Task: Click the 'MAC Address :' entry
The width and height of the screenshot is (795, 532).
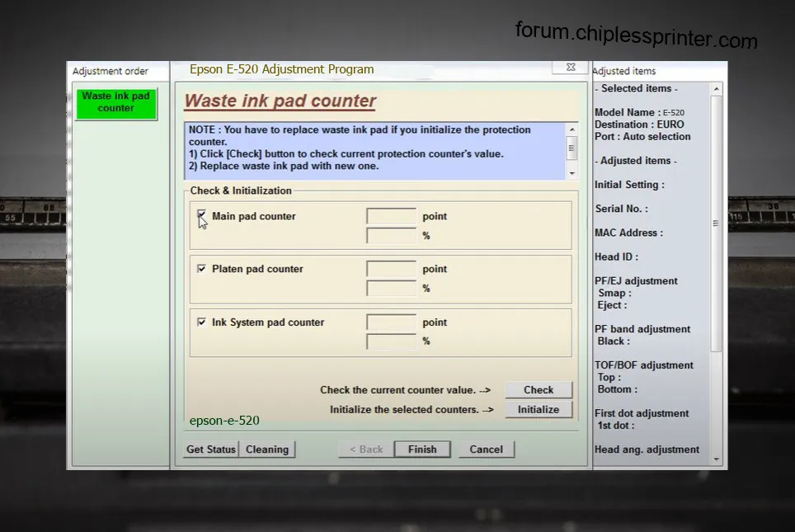Action: tap(628, 233)
